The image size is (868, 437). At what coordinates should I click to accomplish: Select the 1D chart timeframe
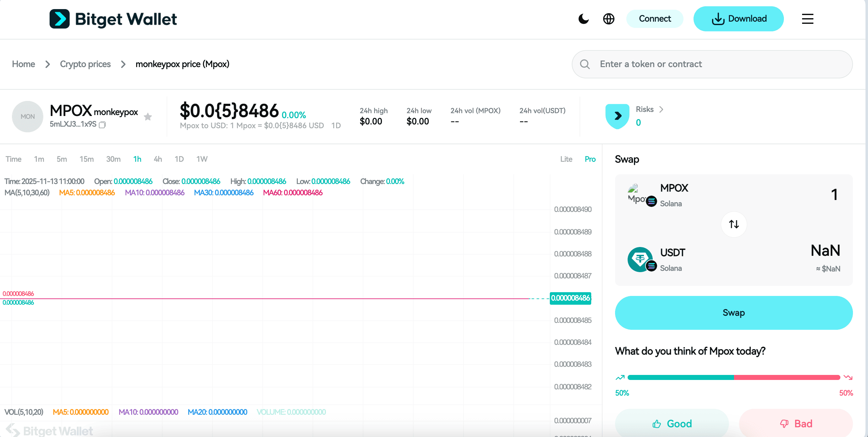coord(179,159)
